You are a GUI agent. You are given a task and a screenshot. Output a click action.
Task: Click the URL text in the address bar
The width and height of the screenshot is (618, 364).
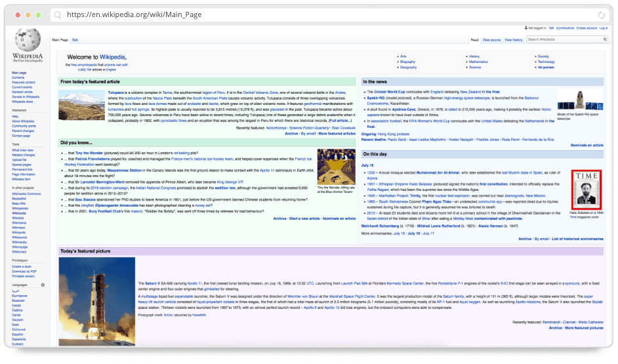tap(134, 14)
